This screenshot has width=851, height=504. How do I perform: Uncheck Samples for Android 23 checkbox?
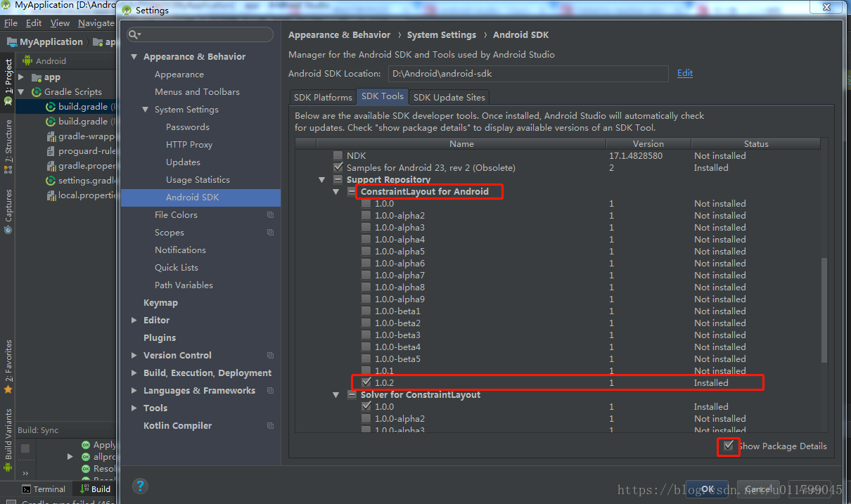[338, 168]
